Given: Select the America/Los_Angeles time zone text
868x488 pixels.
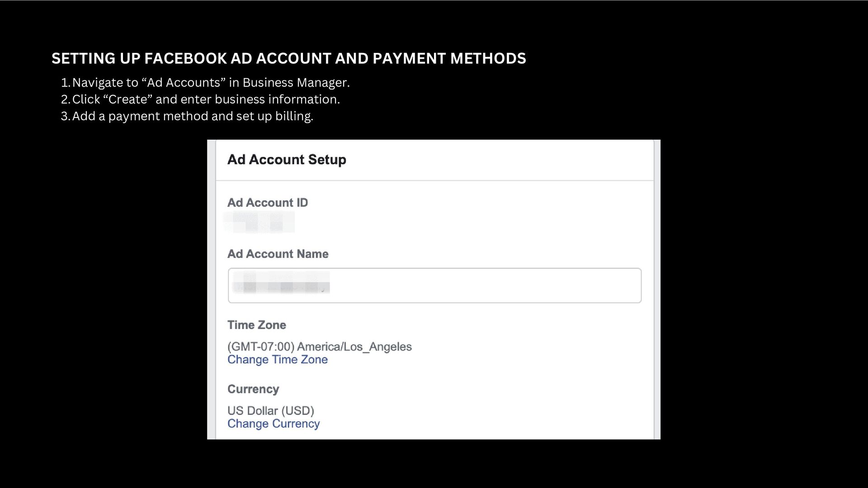Looking at the screenshot, I should pos(319,347).
